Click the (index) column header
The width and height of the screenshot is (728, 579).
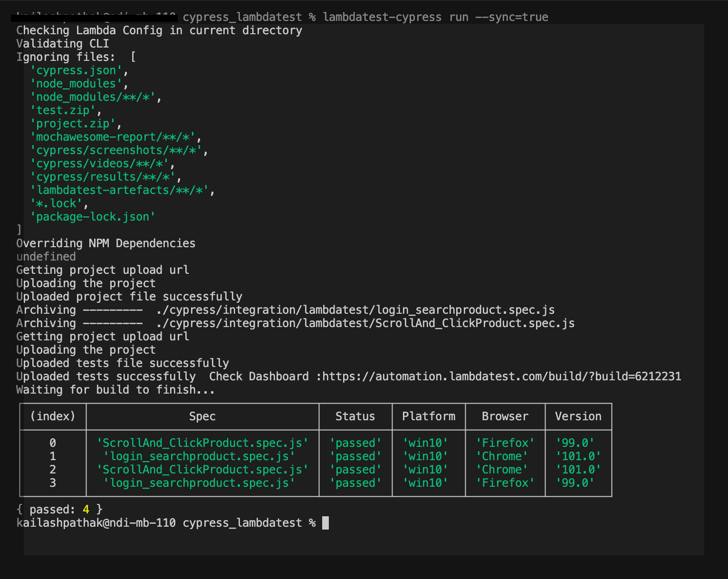pyautogui.click(x=53, y=416)
